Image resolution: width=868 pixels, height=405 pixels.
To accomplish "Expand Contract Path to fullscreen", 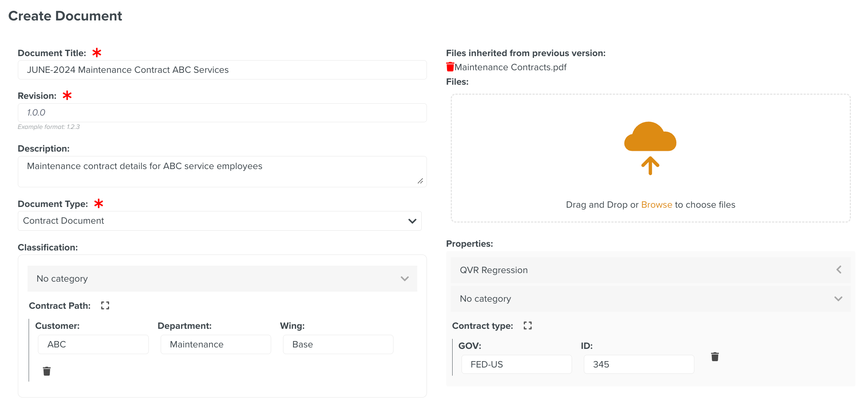I will pos(105,305).
